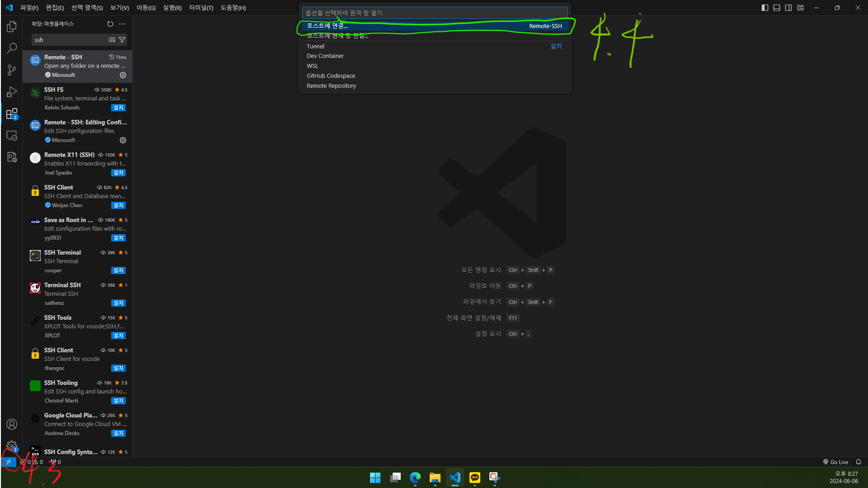Select the WSL remote option
This screenshot has width=868, height=488.
435,66
